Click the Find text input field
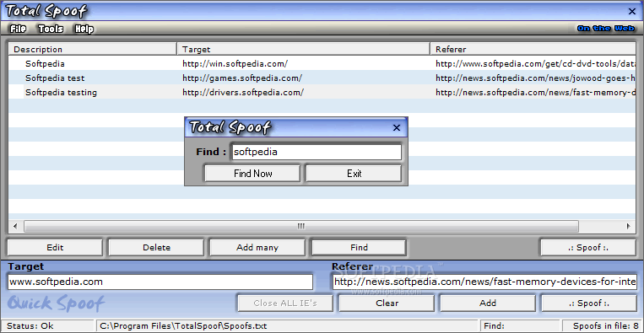 (317, 152)
